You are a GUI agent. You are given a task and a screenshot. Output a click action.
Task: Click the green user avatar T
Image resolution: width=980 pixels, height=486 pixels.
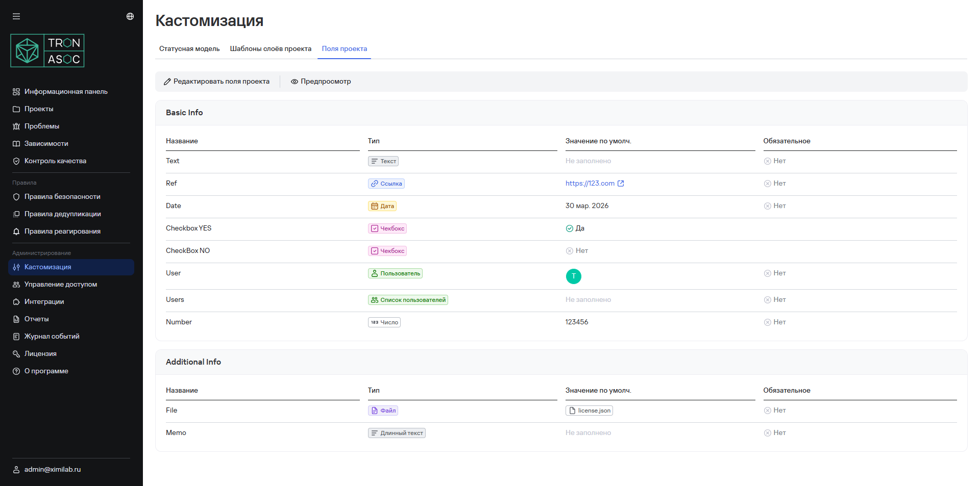573,276
